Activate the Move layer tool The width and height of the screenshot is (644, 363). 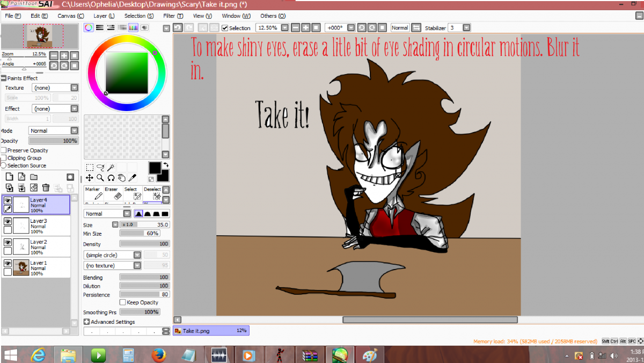[89, 178]
